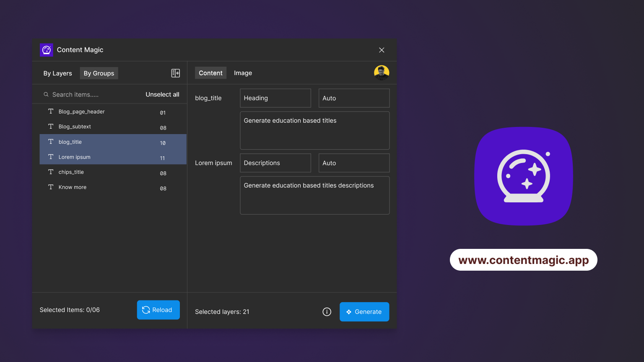Open the Content tab
Image resolution: width=644 pixels, height=362 pixels.
(x=210, y=73)
